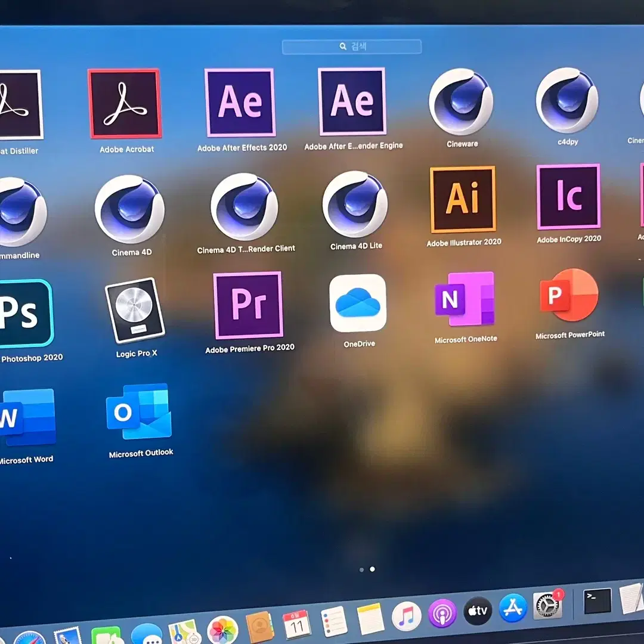Viewport: 644px width, 644px height.
Task: Open the App Store from the Dock
Action: point(513,608)
